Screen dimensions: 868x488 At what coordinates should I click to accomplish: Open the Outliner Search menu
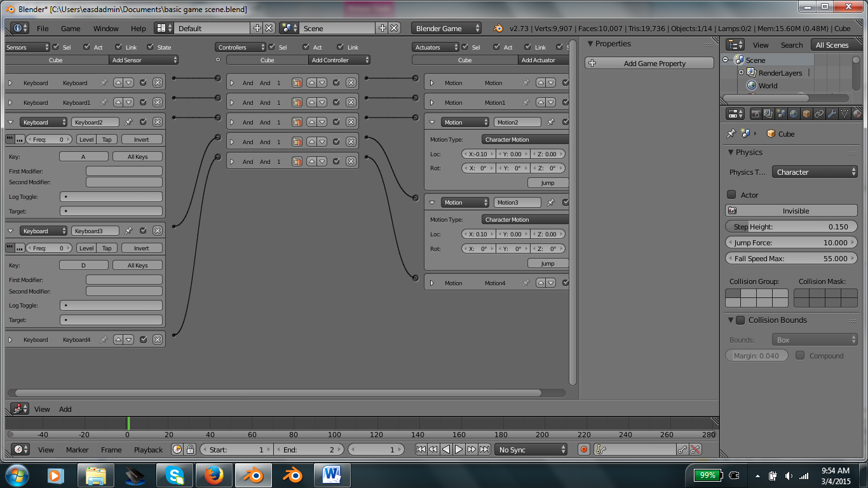click(x=792, y=44)
